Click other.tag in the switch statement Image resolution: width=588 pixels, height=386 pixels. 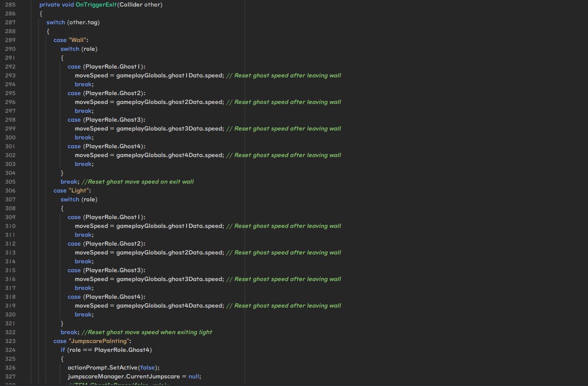(x=83, y=23)
